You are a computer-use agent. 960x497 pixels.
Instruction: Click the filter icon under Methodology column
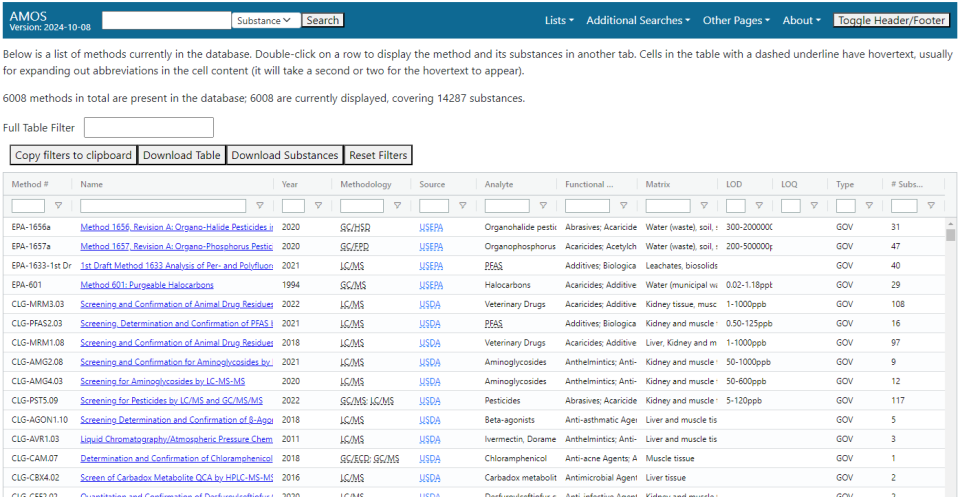point(397,206)
